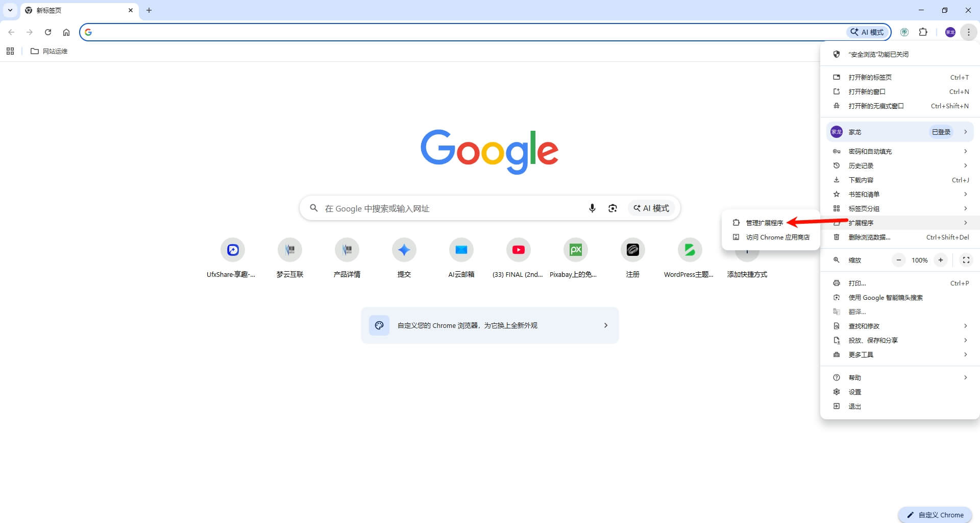
Task: Click the 自定义 Chrome button
Action: (935, 514)
